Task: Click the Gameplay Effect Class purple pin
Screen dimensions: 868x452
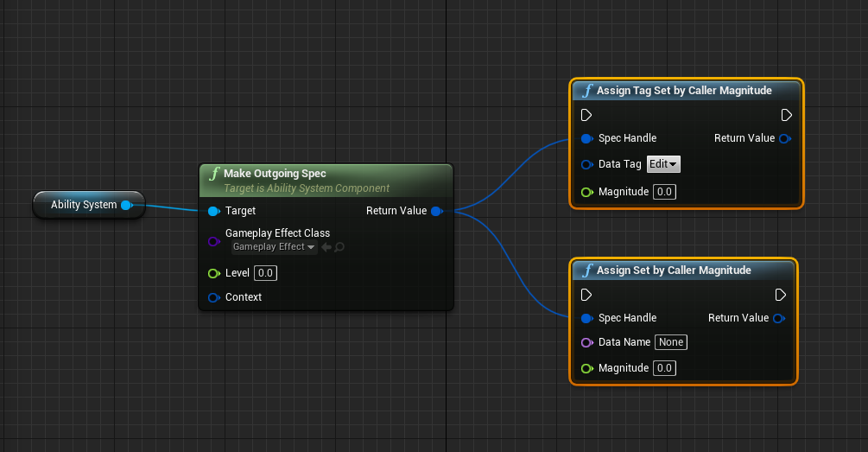Action: click(213, 241)
